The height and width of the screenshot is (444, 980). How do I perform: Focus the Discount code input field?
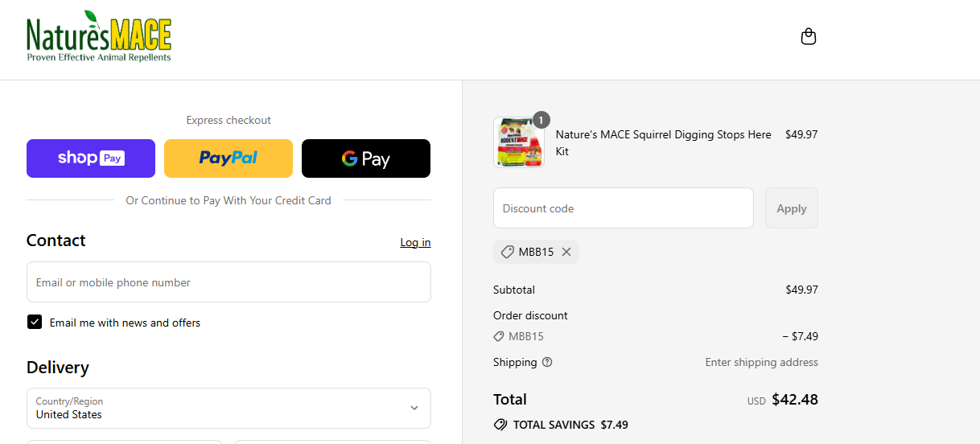coord(624,208)
